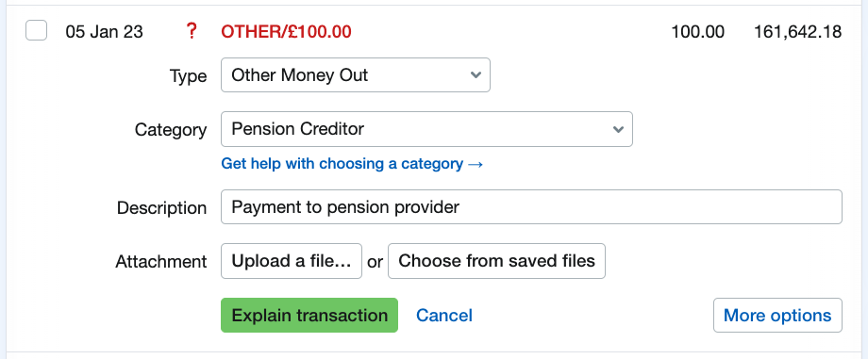
Task: Click the Attachment field label
Action: [161, 261]
